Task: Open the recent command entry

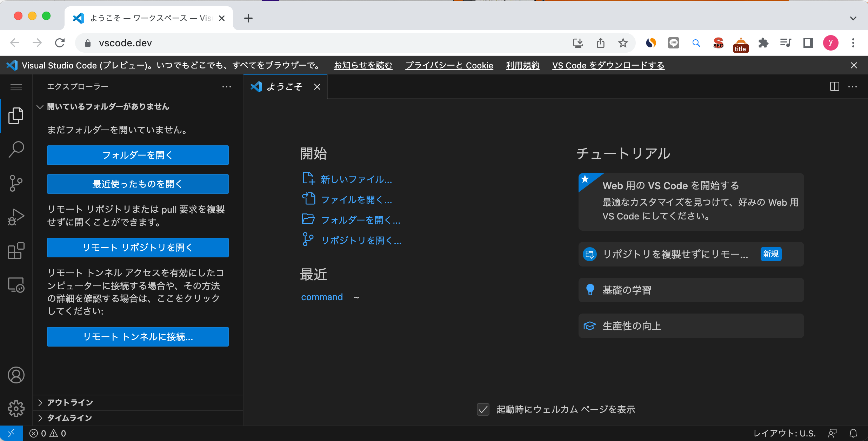Action: (322, 297)
